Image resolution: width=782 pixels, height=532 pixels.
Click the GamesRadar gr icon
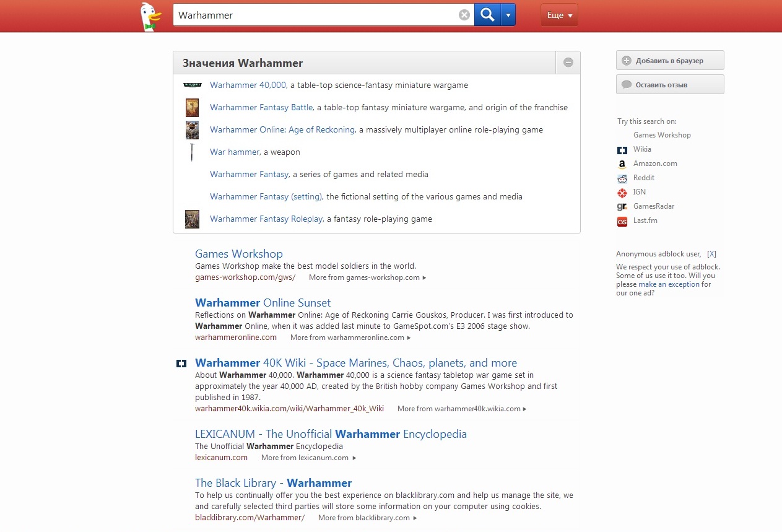(x=622, y=207)
